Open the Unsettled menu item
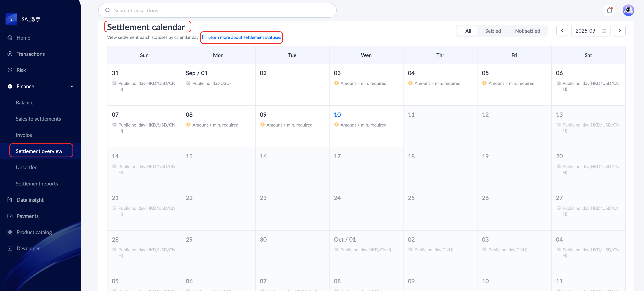This screenshot has height=291, width=644. pos(27,167)
